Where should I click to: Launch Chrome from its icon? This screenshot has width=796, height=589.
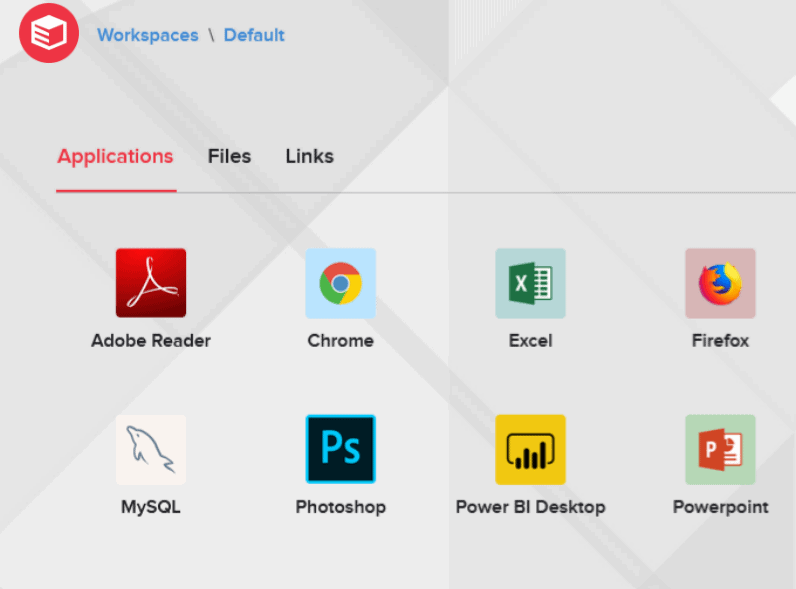click(x=341, y=283)
